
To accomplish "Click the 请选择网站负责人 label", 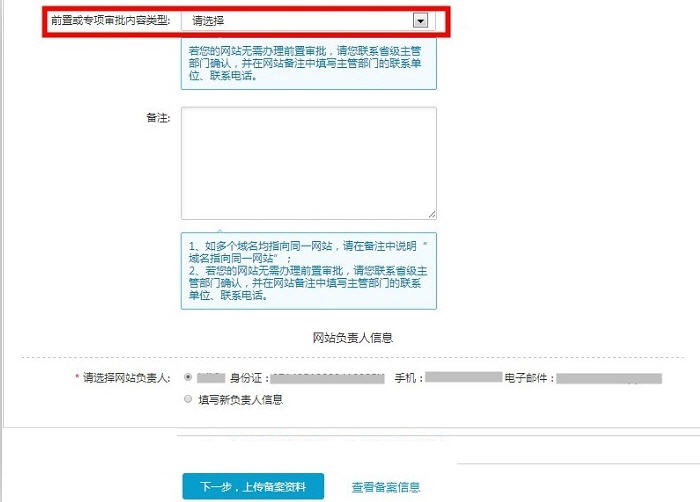I will (126, 378).
